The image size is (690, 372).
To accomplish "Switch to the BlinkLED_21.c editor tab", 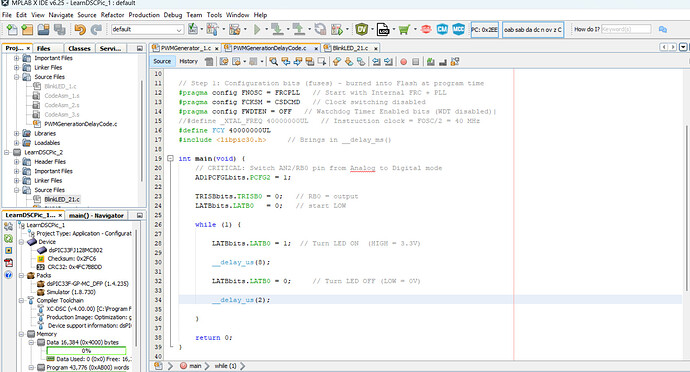I will [x=350, y=48].
